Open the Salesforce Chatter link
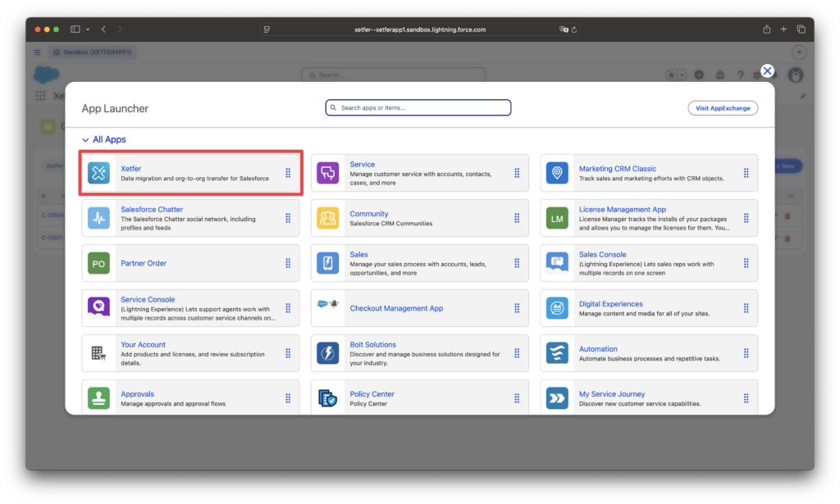This screenshot has height=504, width=840. pos(152,209)
